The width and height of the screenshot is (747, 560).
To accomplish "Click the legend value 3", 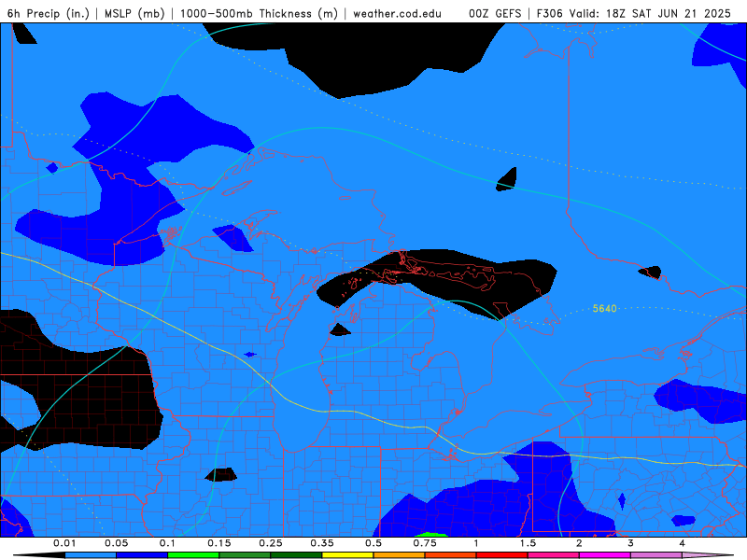I will [631, 543].
